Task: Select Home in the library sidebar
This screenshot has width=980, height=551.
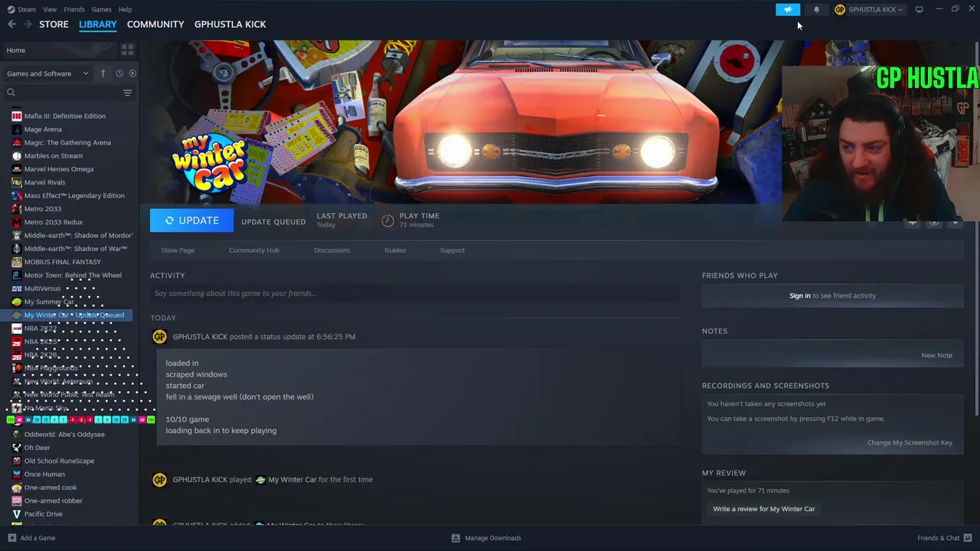Action: click(60, 50)
